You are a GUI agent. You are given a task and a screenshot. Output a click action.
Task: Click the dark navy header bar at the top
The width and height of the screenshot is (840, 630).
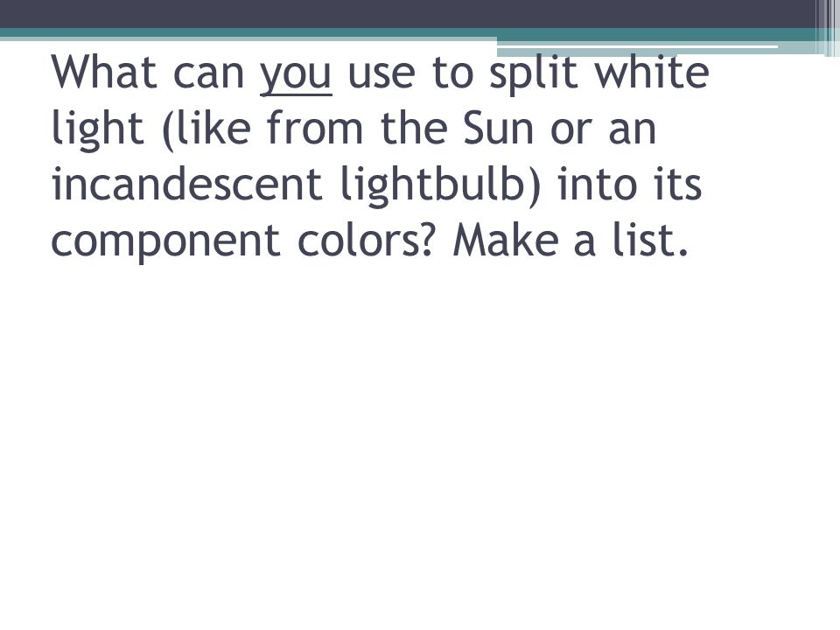(407, 14)
